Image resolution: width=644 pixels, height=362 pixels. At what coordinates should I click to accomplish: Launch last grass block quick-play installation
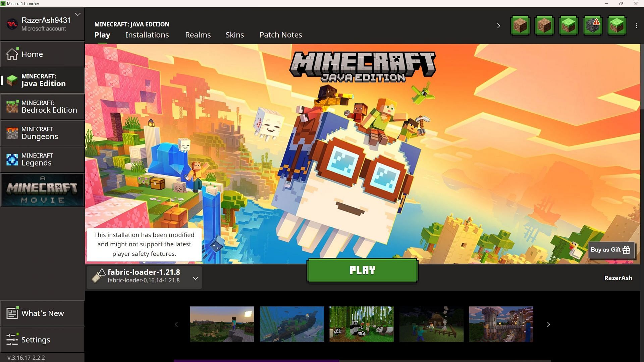(x=617, y=25)
